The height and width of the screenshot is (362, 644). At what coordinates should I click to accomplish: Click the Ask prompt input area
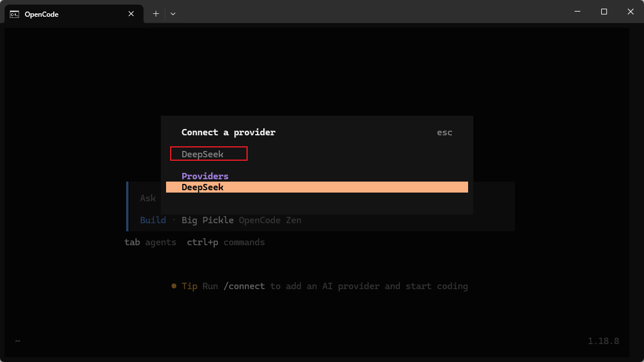(148, 198)
